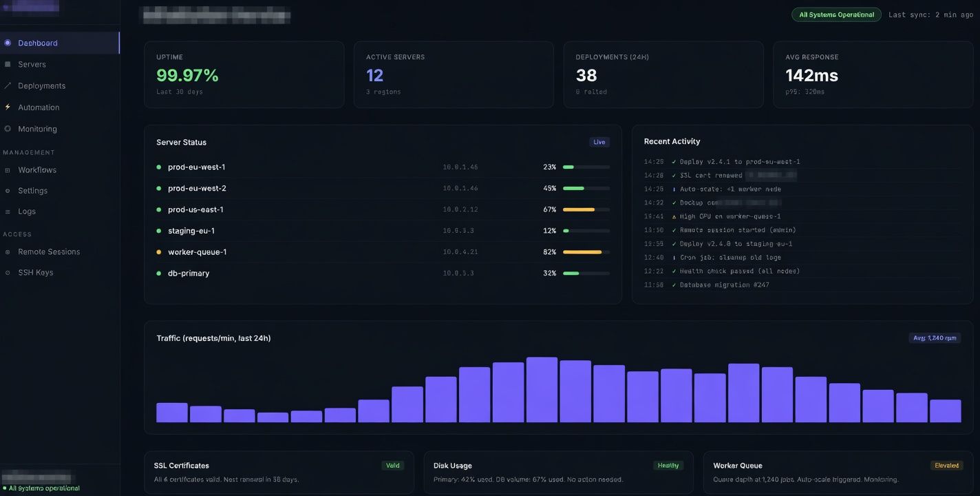Viewport: 980px width, 496px height.
Task: Click the worker-queue-1 82% usage bar
Action: 586,252
